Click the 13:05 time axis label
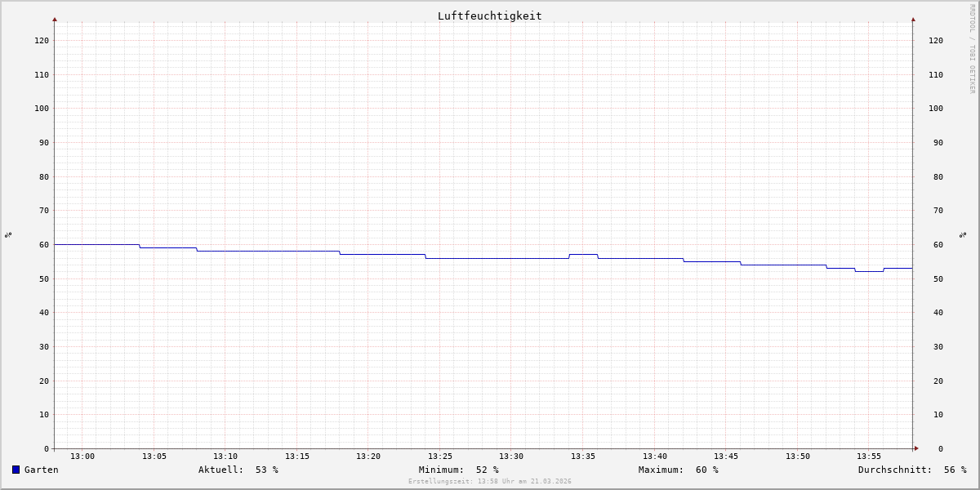The image size is (980, 490). point(154,457)
